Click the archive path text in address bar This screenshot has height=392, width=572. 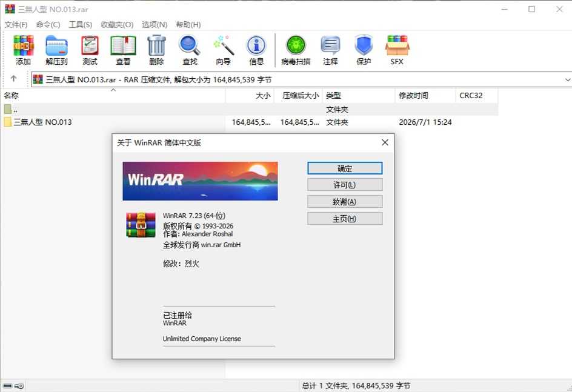159,79
